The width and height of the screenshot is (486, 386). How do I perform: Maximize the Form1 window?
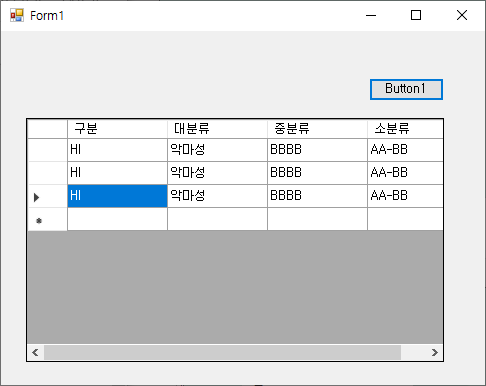tap(416, 15)
